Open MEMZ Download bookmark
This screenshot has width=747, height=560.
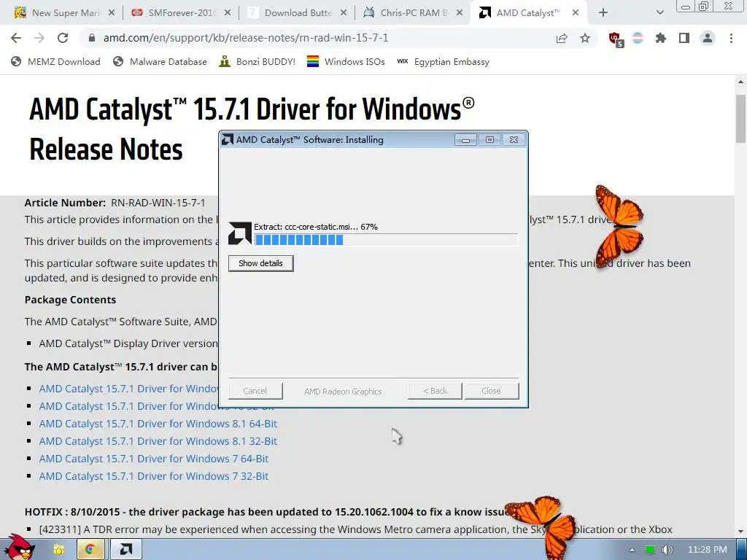[55, 61]
